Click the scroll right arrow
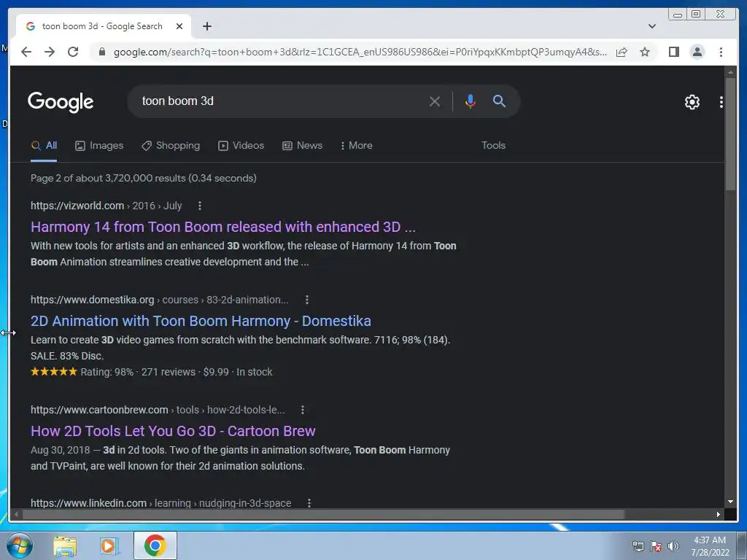Viewport: 747px width, 560px height. click(718, 514)
